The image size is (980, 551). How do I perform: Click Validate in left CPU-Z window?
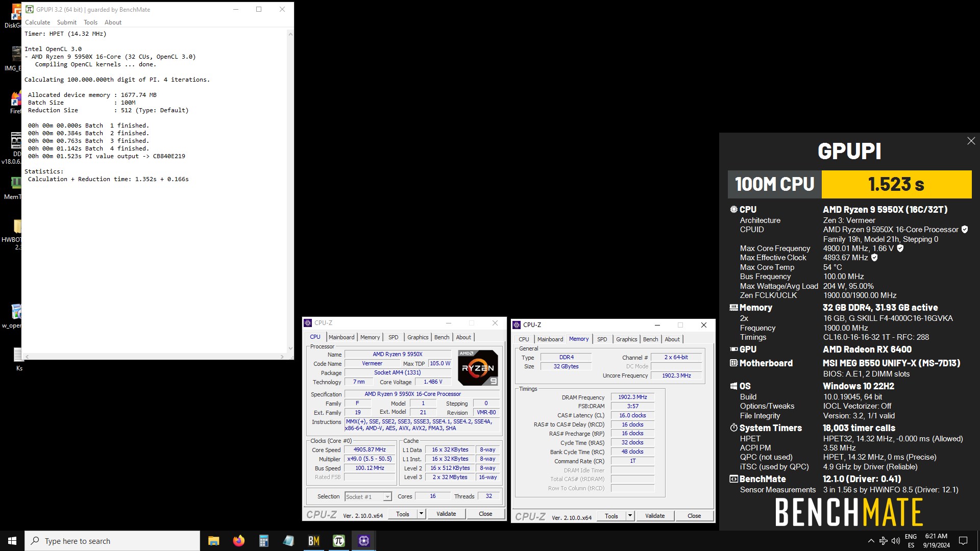click(446, 514)
